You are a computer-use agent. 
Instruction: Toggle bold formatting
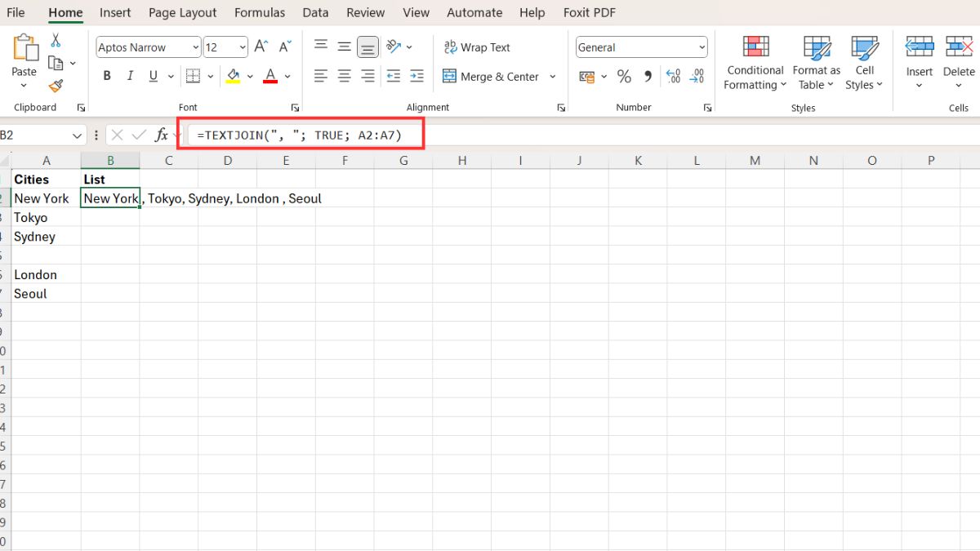(x=107, y=75)
